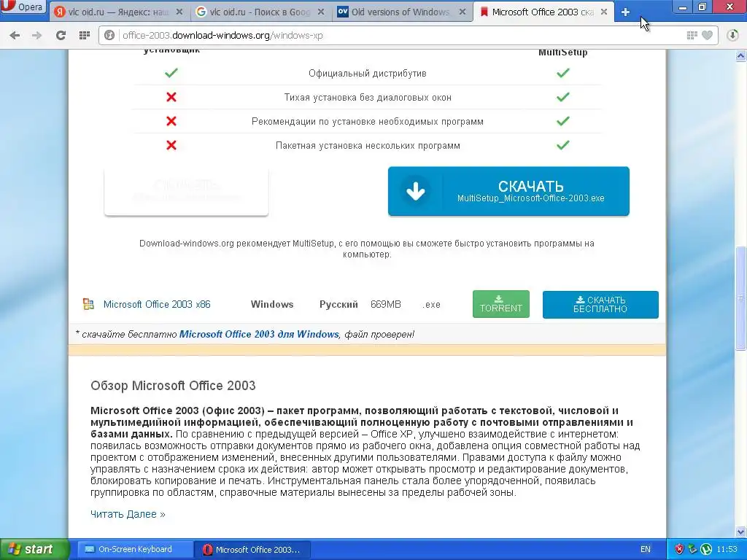Viewport: 747px width, 560px height.
Task: Click the 669MB file size text
Action: pyautogui.click(x=385, y=304)
